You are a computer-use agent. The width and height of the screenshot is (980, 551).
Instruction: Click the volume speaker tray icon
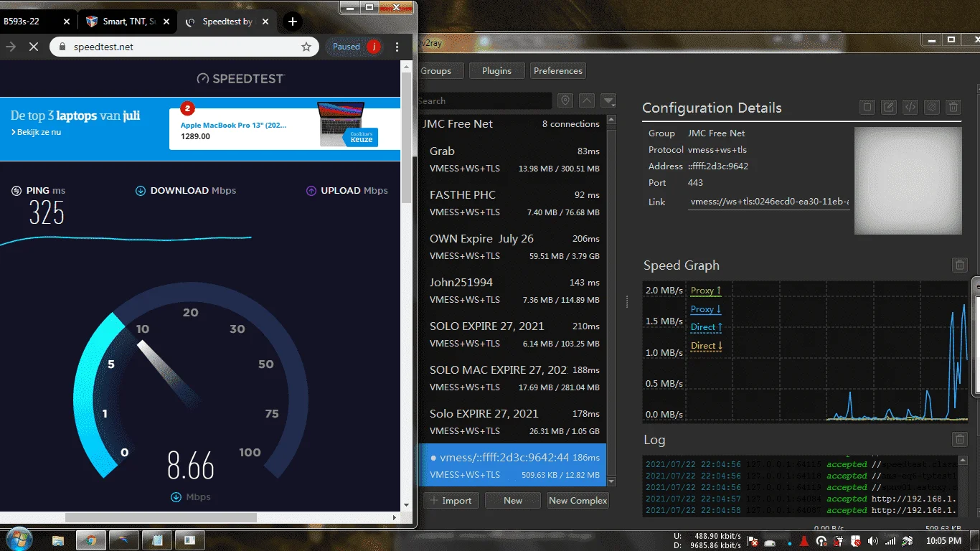point(873,541)
